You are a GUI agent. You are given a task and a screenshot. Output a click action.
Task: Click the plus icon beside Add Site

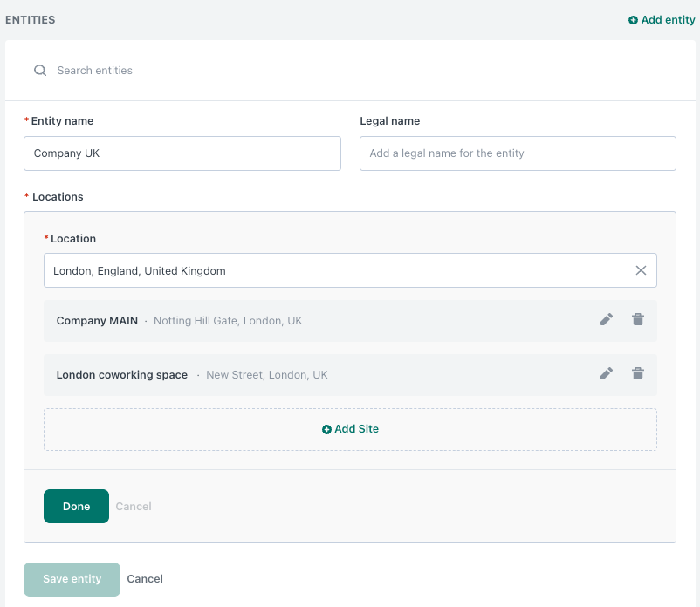[x=326, y=429]
